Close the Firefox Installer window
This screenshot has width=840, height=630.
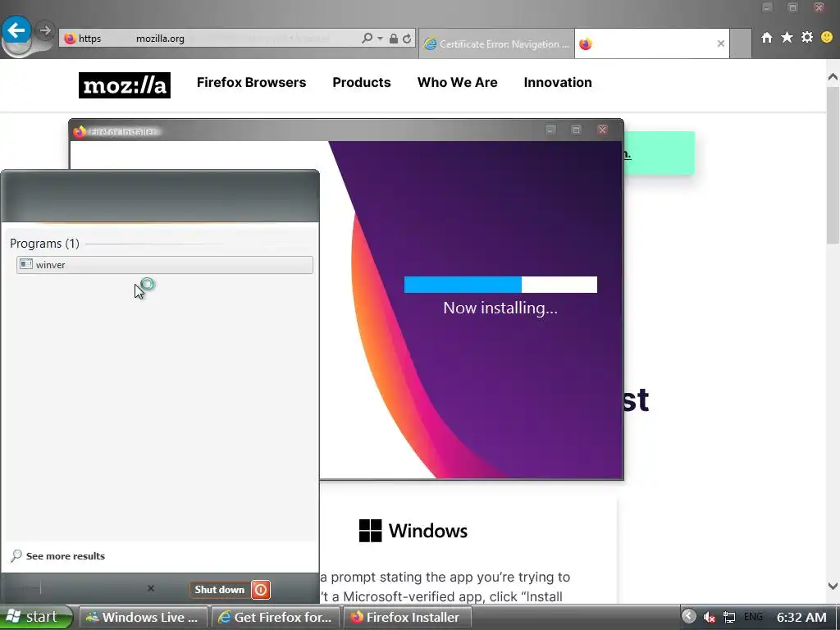(x=603, y=130)
